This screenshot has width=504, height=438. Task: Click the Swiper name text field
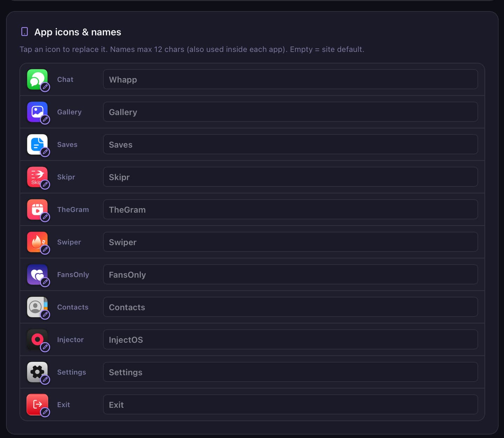point(290,242)
